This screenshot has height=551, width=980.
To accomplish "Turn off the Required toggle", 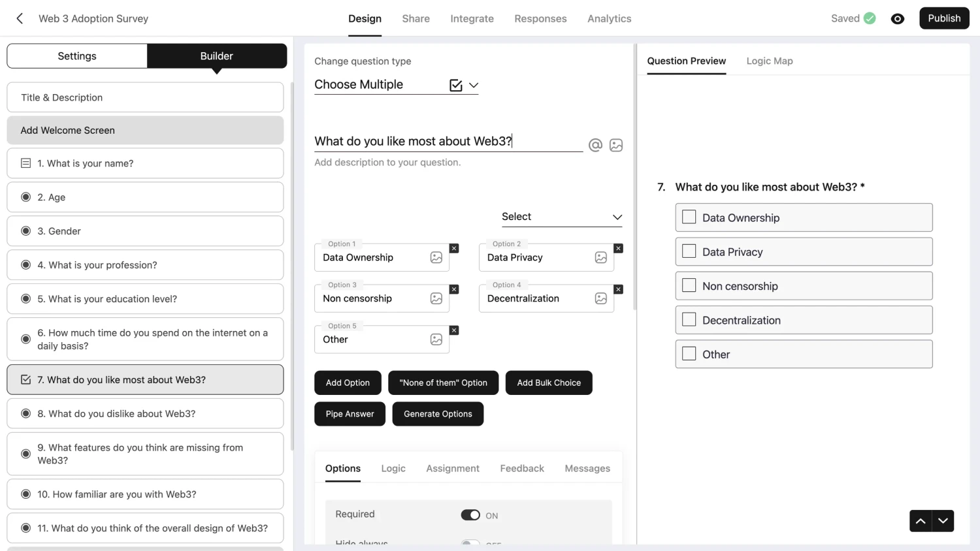I will pyautogui.click(x=470, y=514).
